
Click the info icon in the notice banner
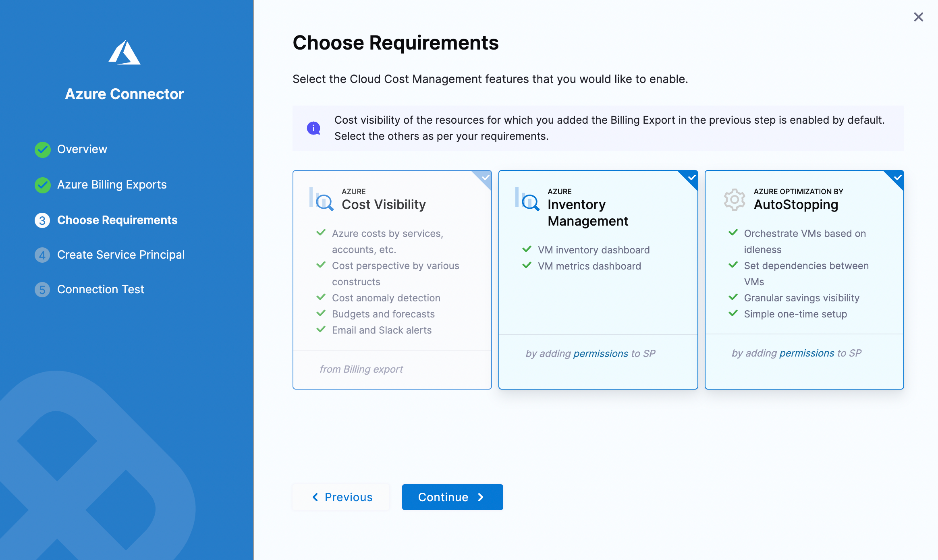[x=313, y=128]
